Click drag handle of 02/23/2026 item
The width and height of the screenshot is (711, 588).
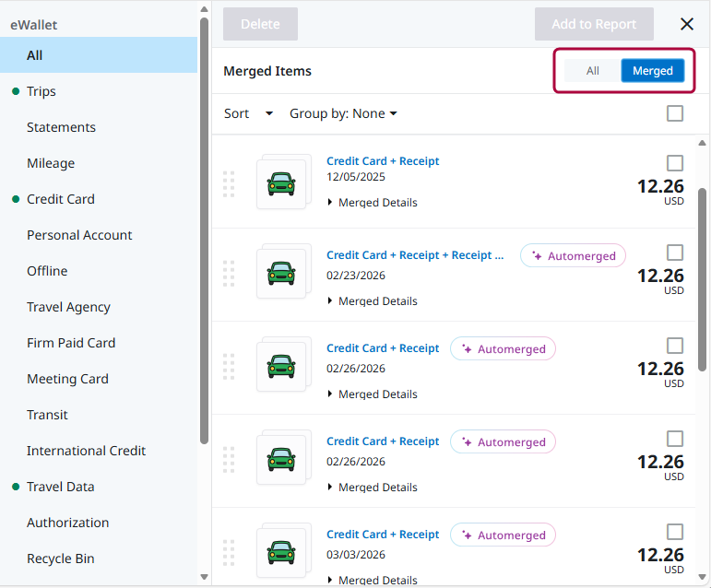coord(229,274)
